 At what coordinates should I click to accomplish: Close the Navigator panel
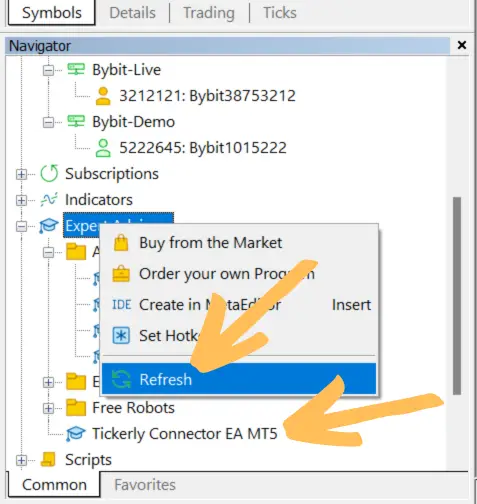[x=462, y=45]
